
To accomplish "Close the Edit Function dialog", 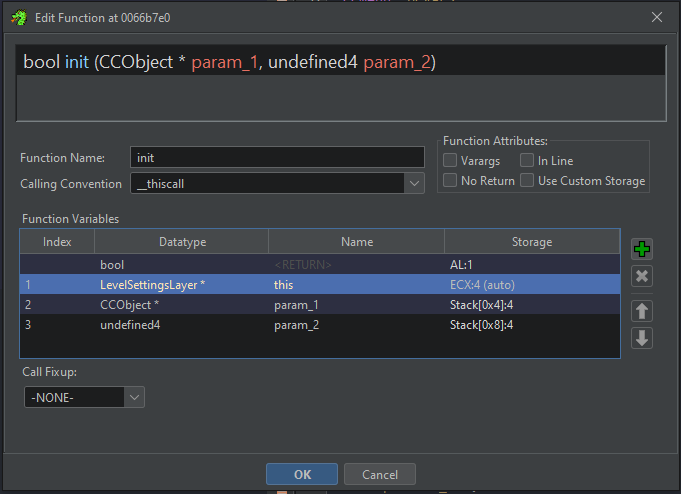I will tap(657, 17).
